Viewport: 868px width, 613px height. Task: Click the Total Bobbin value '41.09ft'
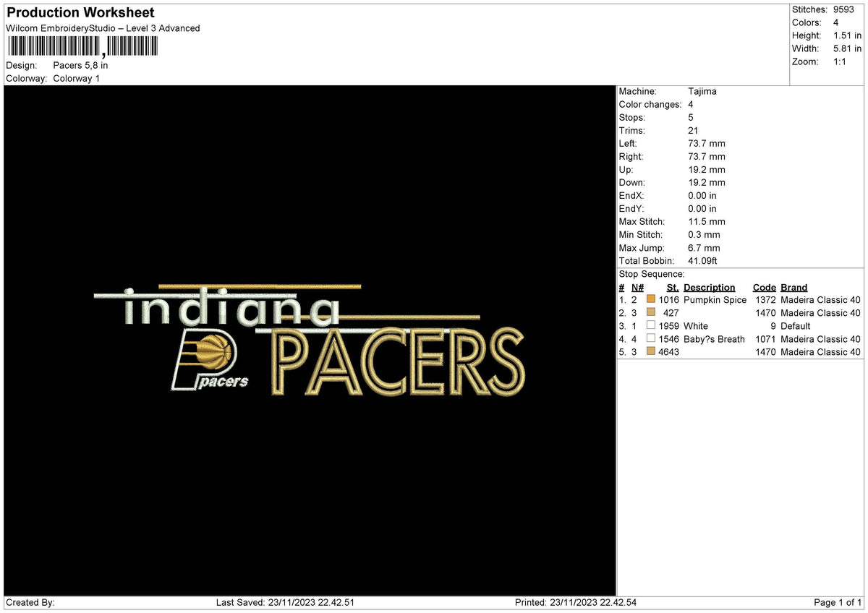click(703, 260)
